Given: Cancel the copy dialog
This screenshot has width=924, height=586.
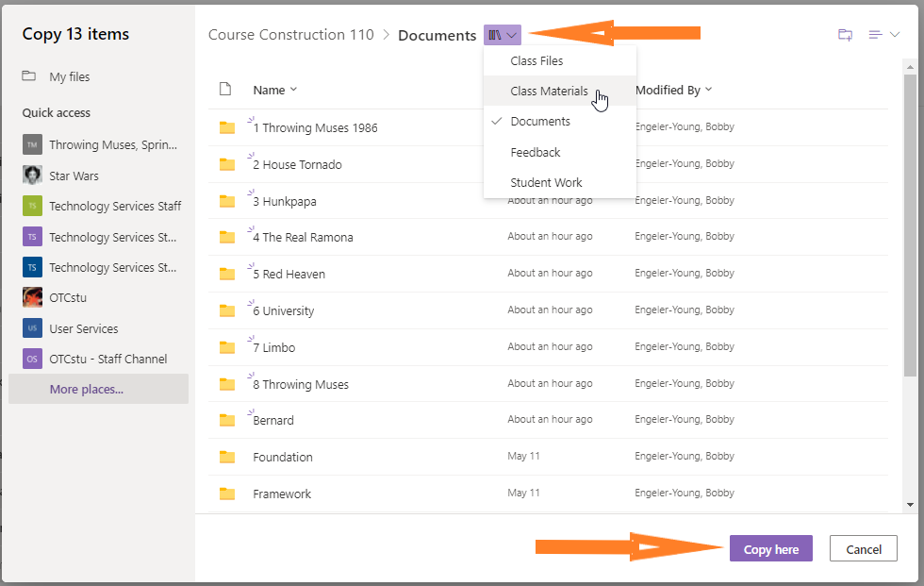Looking at the screenshot, I should tap(864, 549).
